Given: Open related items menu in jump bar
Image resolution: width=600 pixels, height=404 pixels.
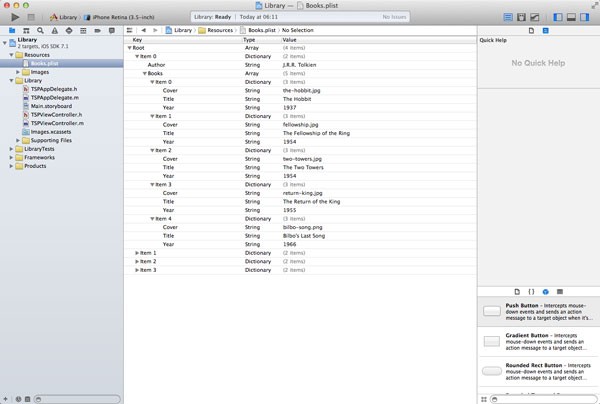Looking at the screenshot, I should click(129, 30).
